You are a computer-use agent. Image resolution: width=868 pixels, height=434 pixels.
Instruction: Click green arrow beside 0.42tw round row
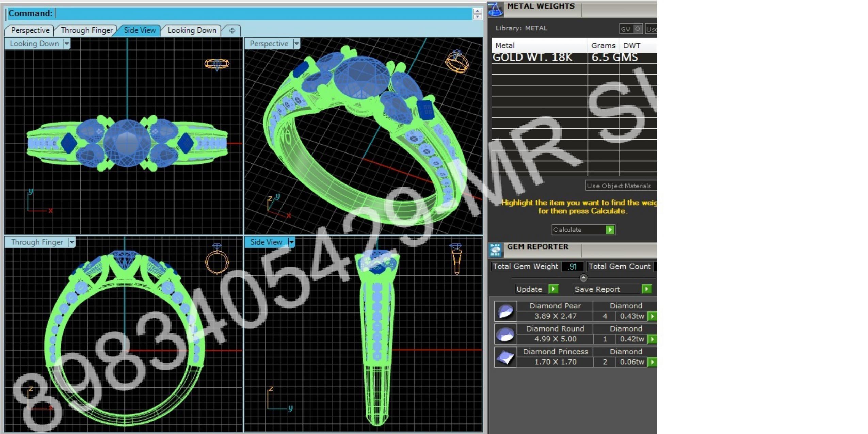(652, 339)
